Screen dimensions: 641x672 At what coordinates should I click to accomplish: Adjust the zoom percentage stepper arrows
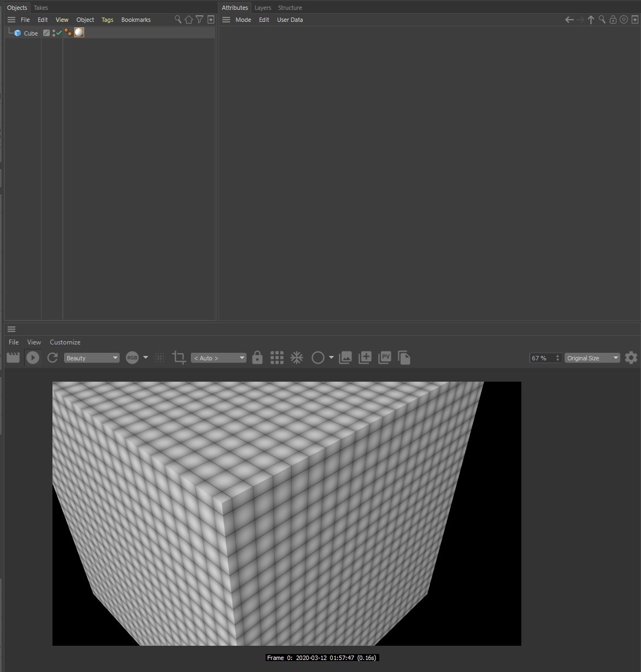tap(558, 358)
